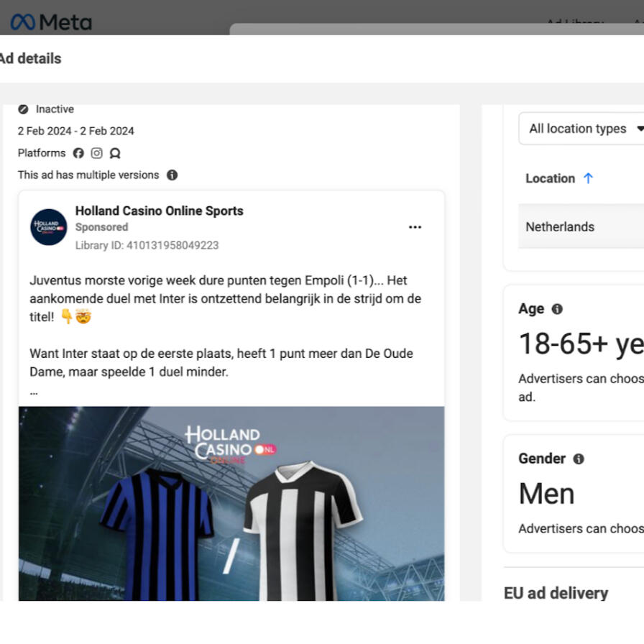Click the Facebook platform icon
Screen dimensions: 644x644
pos(78,153)
